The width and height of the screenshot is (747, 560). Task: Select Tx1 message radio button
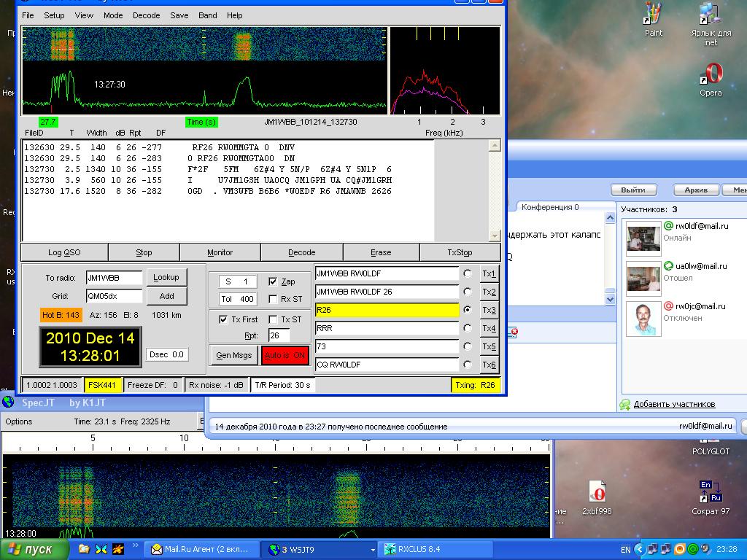point(468,273)
